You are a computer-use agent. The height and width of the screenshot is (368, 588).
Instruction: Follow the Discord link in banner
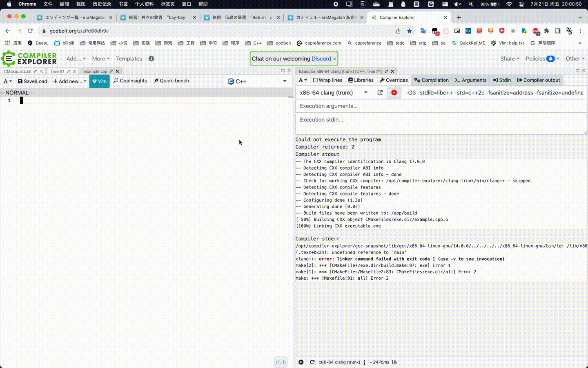tap(321, 58)
